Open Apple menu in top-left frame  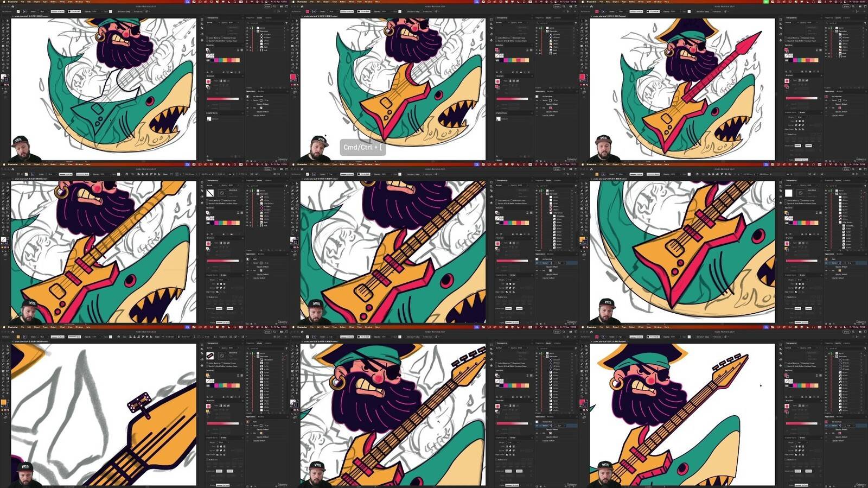[x=4, y=2]
